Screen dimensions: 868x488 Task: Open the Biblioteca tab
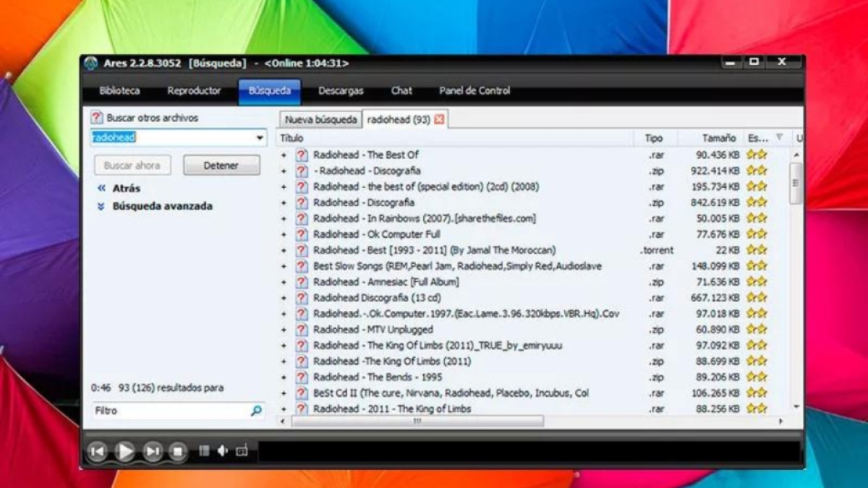tap(120, 91)
